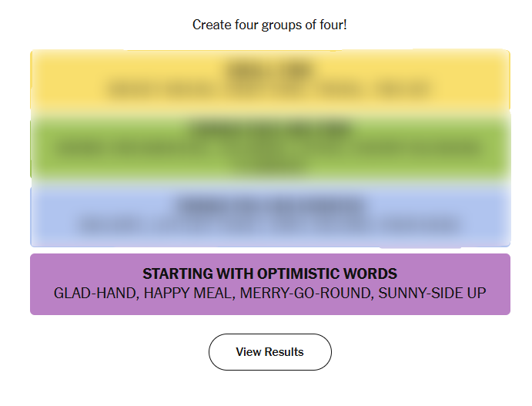Click the second blurred word line in the green group
This screenshot has width=532, height=406.
(x=269, y=163)
